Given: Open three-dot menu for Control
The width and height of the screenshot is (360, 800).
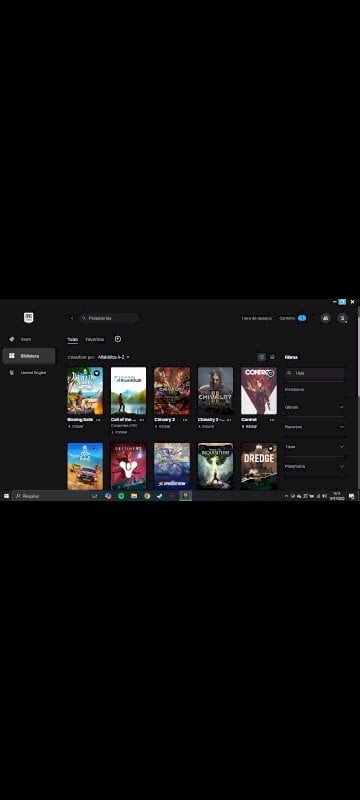Looking at the screenshot, I should pos(272,420).
